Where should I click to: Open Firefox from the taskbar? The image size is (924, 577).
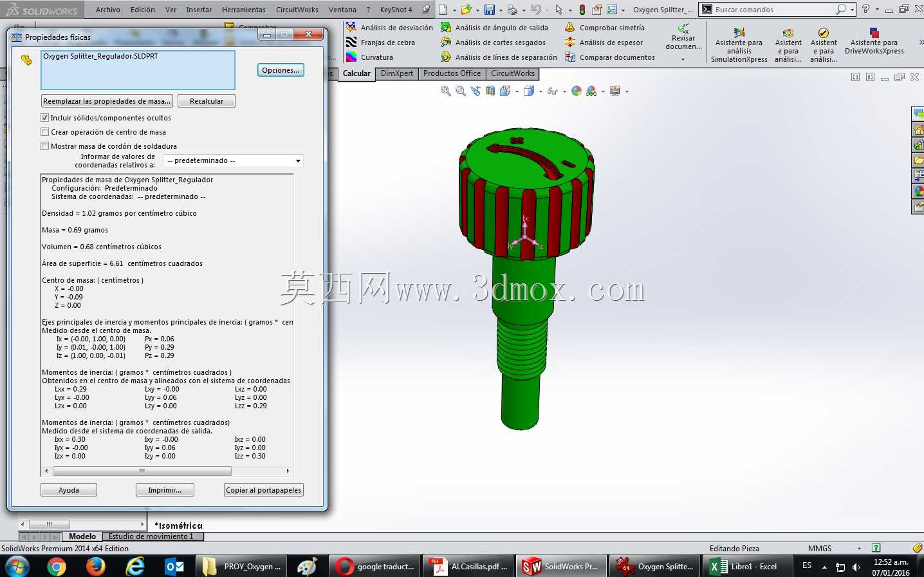click(x=96, y=567)
